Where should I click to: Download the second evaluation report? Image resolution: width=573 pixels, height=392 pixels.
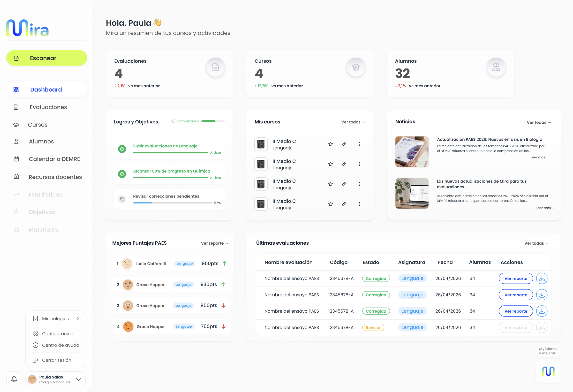542,295
